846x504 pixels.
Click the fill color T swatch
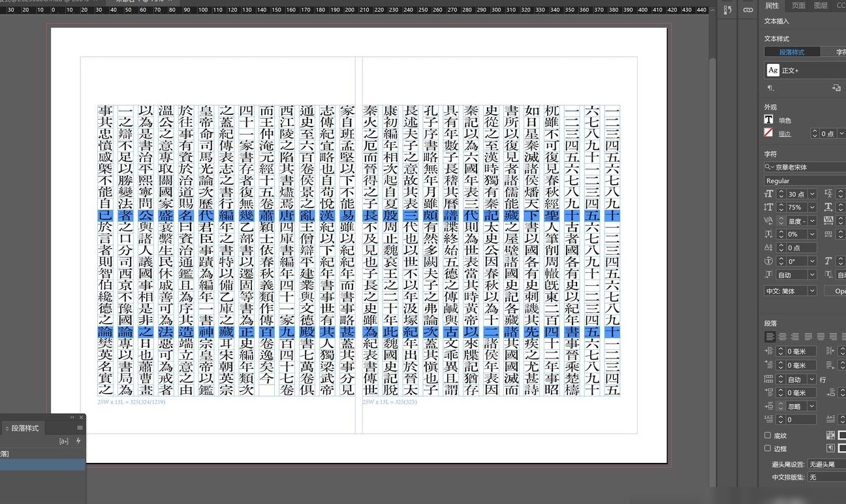(769, 119)
